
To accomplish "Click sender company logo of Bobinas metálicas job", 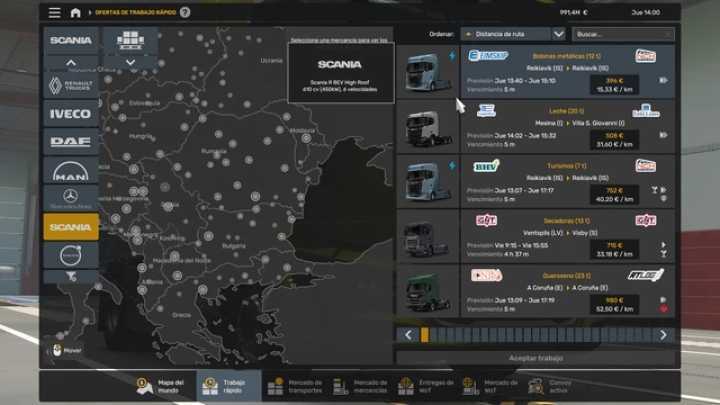I will click(x=488, y=56).
